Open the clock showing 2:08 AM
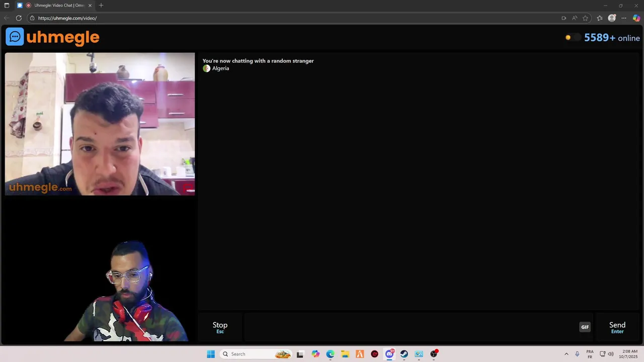644x362 pixels. 628,354
